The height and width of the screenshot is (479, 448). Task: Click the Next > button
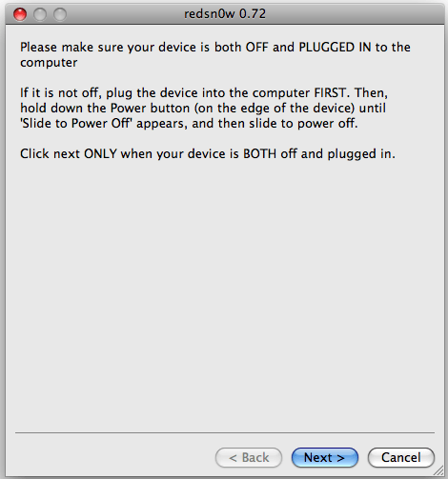325,457
